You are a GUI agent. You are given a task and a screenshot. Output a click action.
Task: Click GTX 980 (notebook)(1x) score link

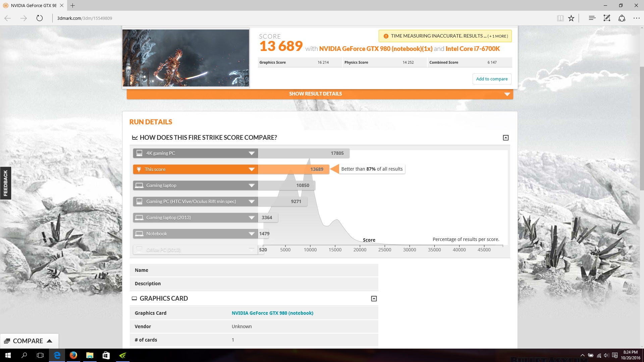point(376,49)
